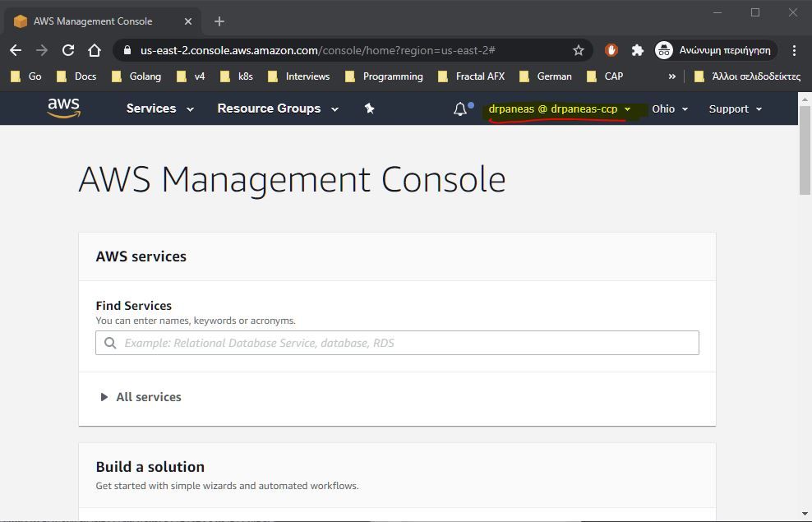The image size is (812, 522).
Task: Click the AWS home logo
Action: [64, 108]
